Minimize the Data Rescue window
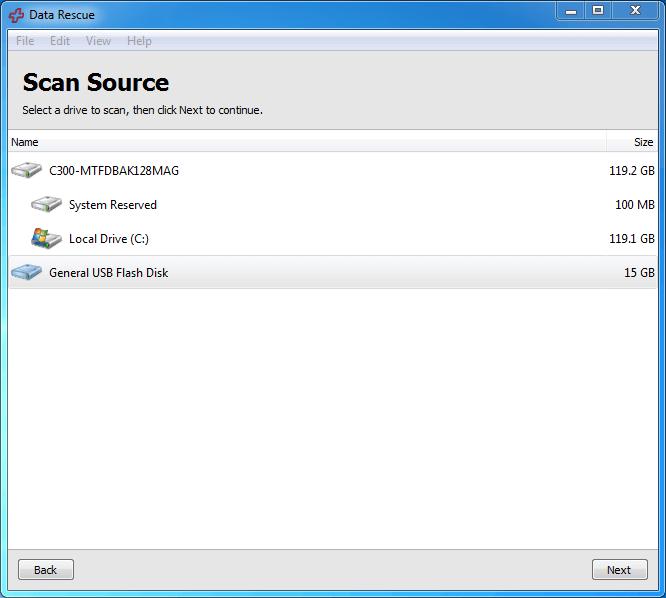The image size is (666, 598). 571,11
